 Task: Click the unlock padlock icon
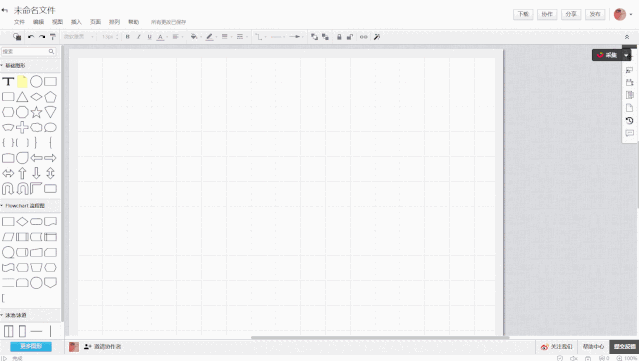350,37
